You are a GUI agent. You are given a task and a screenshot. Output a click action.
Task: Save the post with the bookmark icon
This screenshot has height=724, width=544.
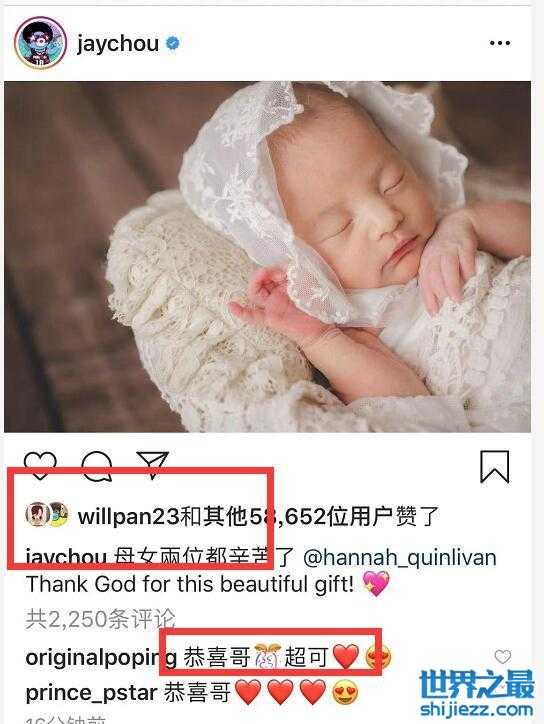coord(495,467)
